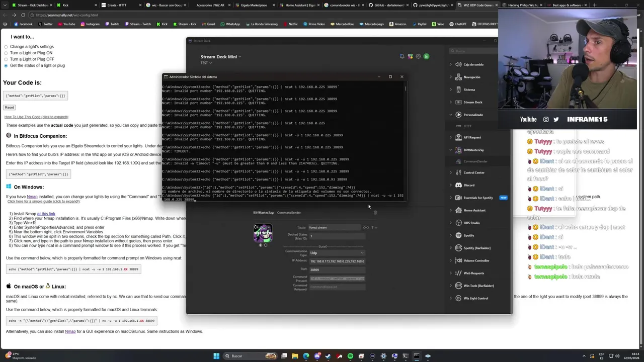The height and width of the screenshot is (362, 644).
Task: Open 'Click here for a simple guide' link
Action: click(43, 201)
